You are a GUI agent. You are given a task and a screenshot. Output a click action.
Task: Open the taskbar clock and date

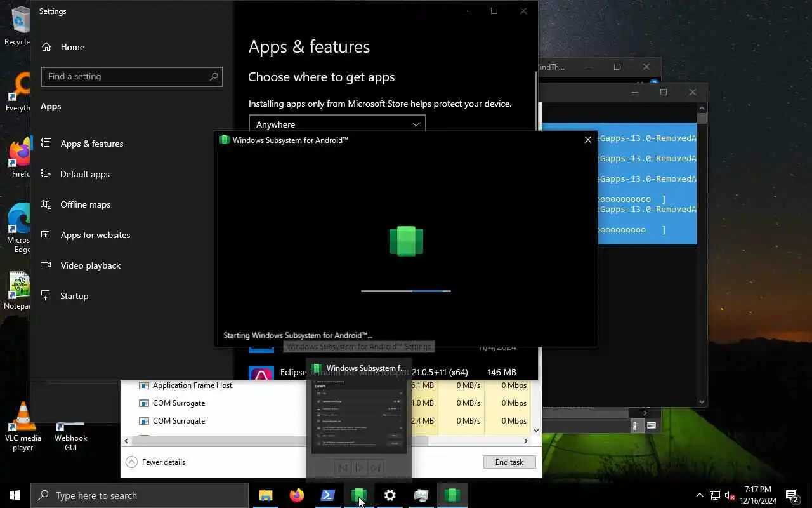point(758,495)
